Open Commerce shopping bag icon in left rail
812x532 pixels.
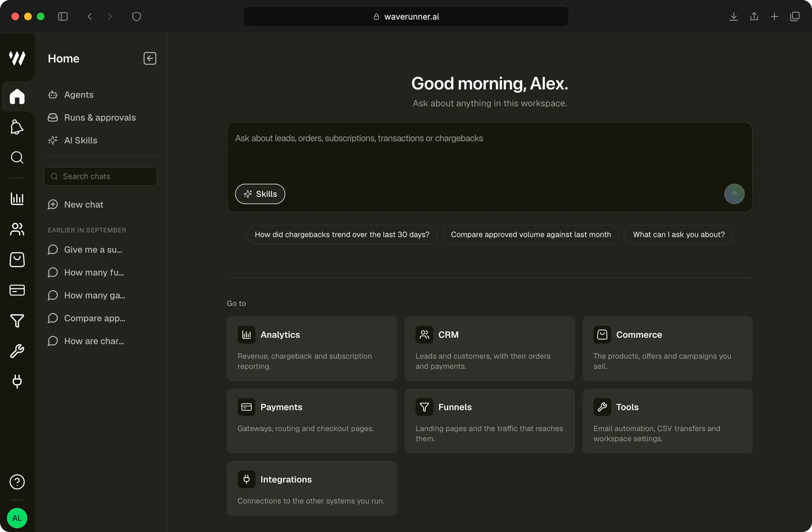[17, 259]
